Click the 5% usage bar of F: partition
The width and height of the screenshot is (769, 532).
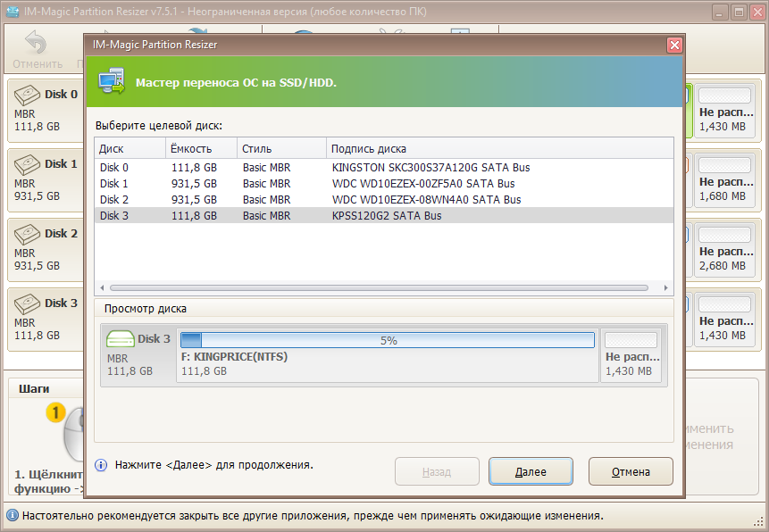point(388,340)
